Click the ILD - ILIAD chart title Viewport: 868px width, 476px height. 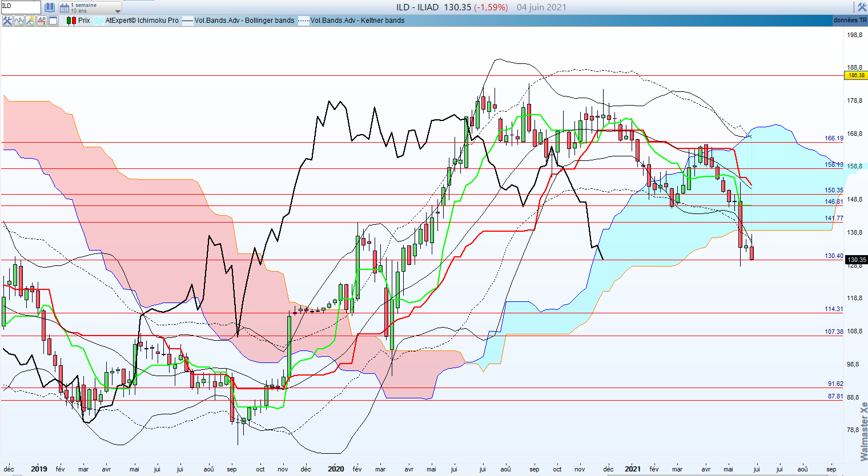[417, 7]
